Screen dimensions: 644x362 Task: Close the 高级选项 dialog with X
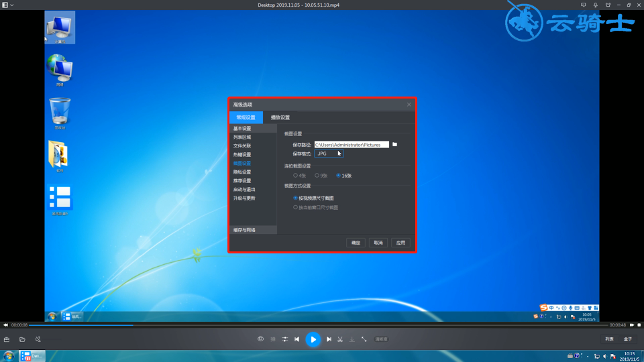[x=409, y=105]
